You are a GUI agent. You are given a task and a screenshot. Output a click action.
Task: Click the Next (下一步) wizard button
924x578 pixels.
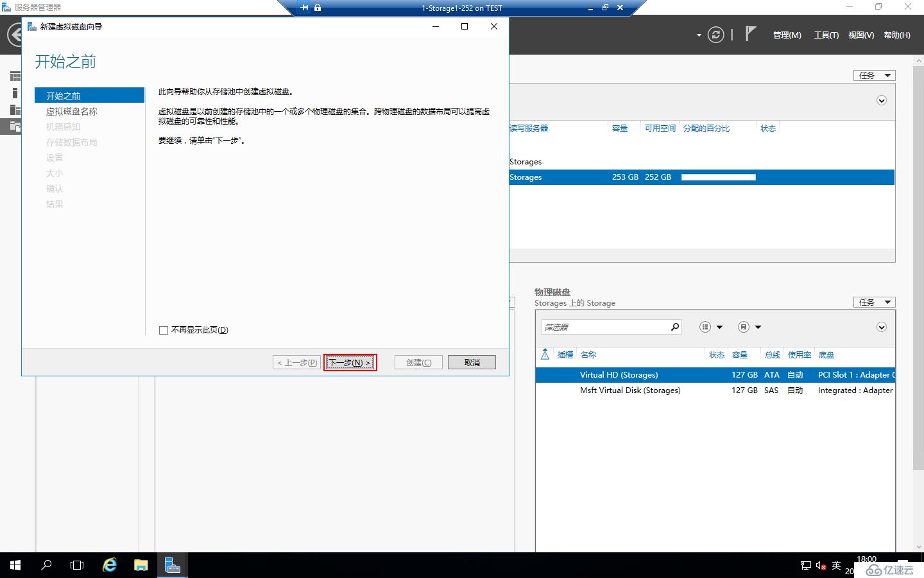point(350,362)
